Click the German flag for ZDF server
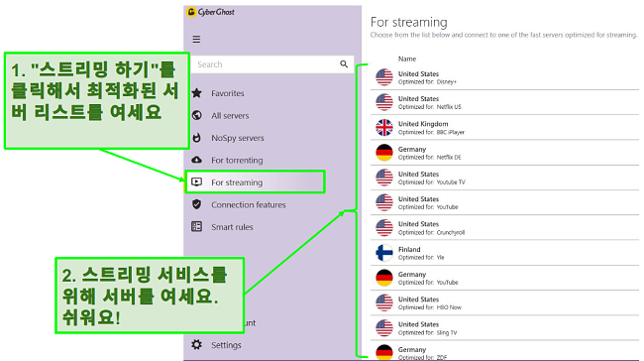 (x=384, y=352)
